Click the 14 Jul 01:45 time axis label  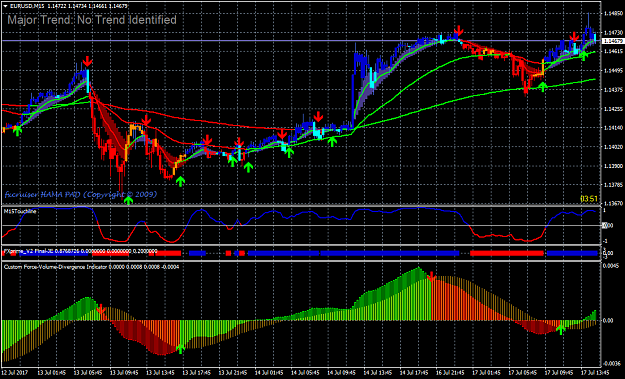(x=269, y=373)
